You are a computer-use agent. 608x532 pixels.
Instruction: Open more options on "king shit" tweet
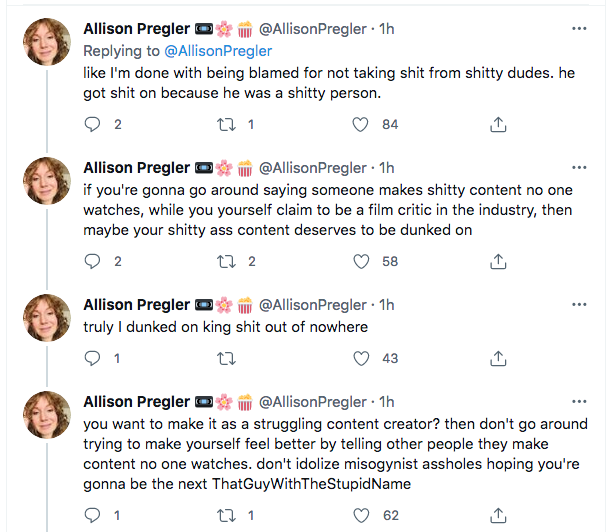(x=579, y=304)
